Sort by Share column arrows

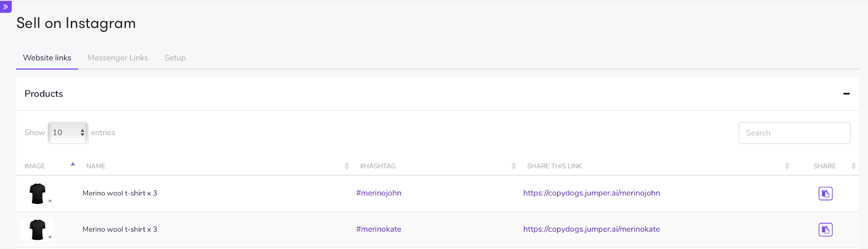853,166
